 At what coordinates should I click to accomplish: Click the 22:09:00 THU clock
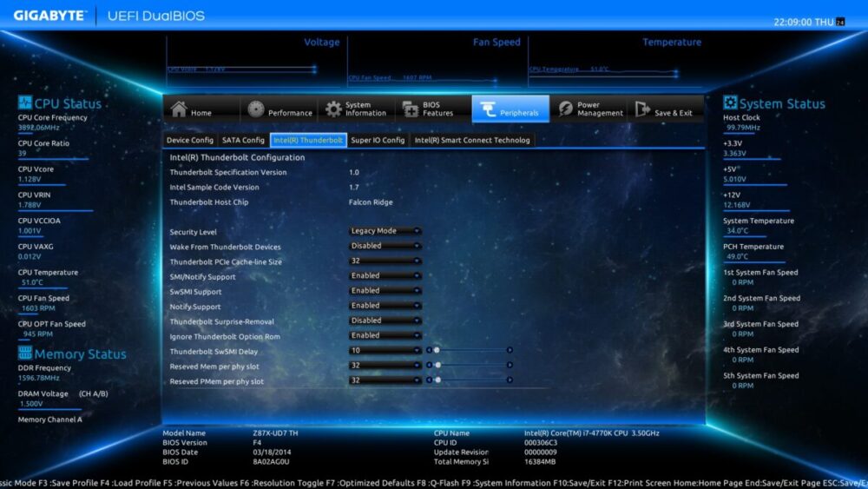(803, 23)
